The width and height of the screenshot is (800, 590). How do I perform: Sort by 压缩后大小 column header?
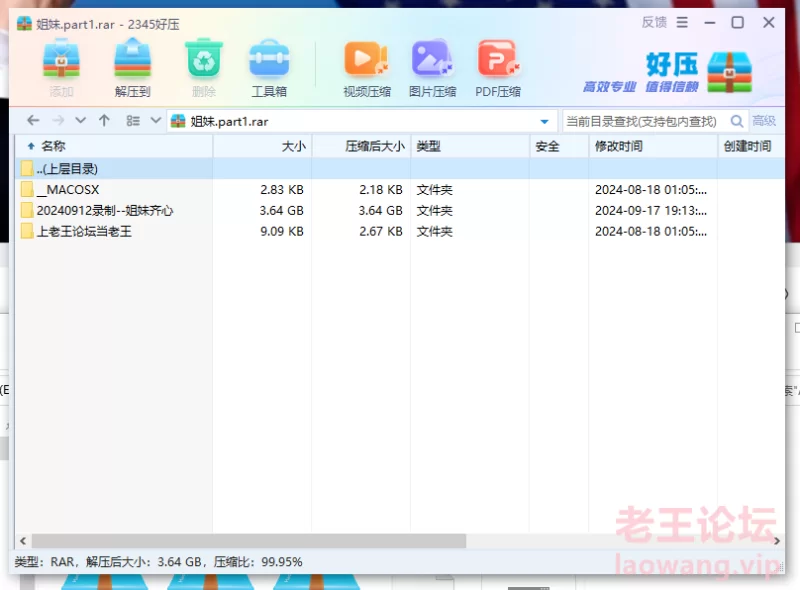(362, 146)
